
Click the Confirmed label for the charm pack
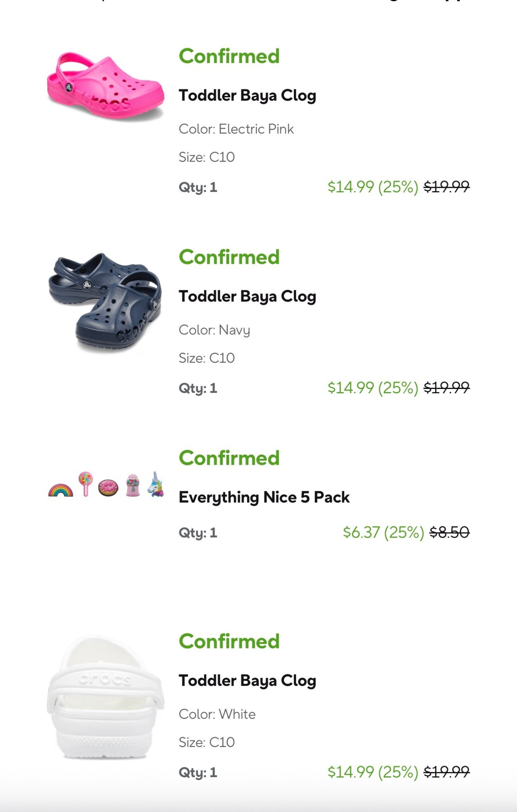229,458
